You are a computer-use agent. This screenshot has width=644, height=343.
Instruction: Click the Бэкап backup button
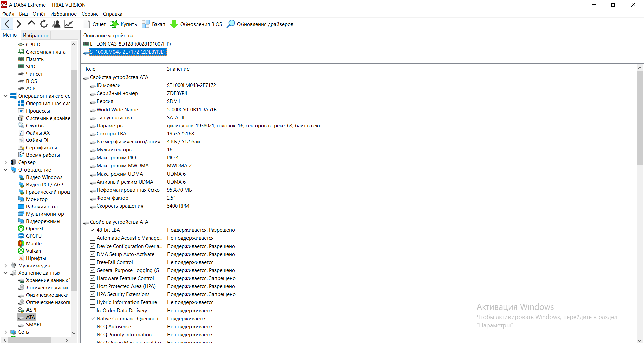click(x=154, y=24)
